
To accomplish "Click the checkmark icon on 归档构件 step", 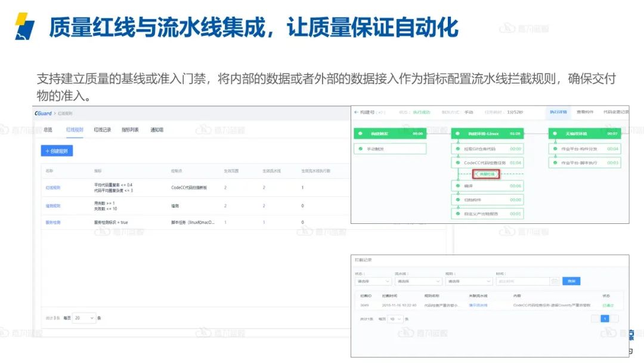I will [457, 199].
